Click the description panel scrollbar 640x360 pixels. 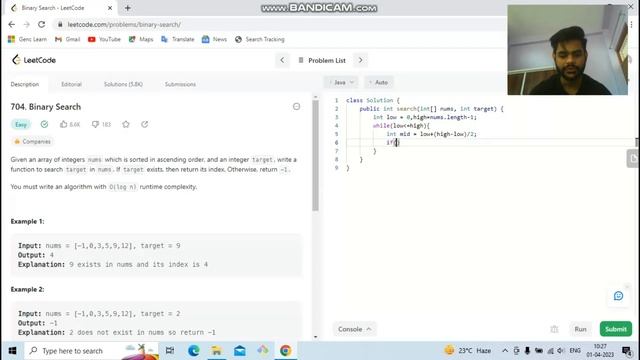click(315, 155)
